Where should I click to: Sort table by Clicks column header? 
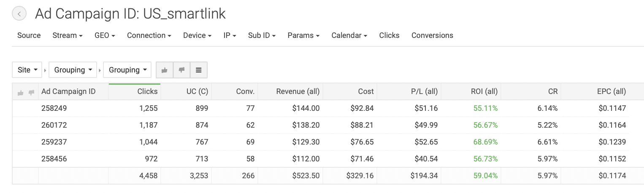click(147, 91)
